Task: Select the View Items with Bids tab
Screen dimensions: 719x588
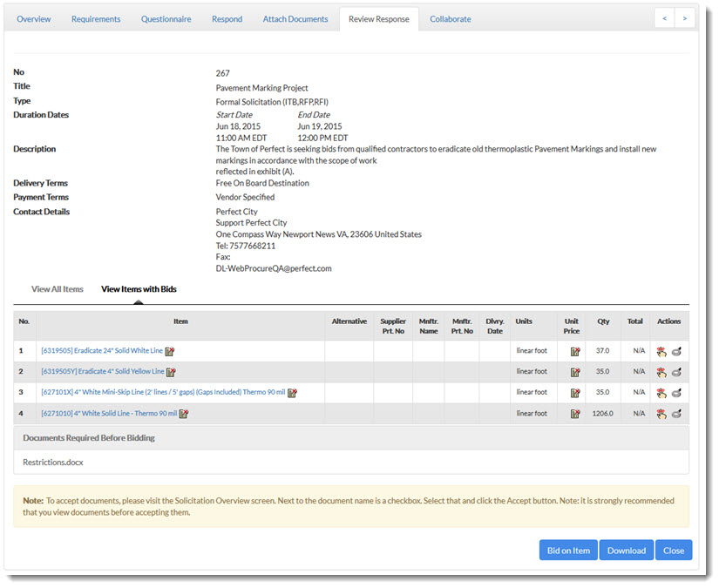Action: pyautogui.click(x=139, y=289)
